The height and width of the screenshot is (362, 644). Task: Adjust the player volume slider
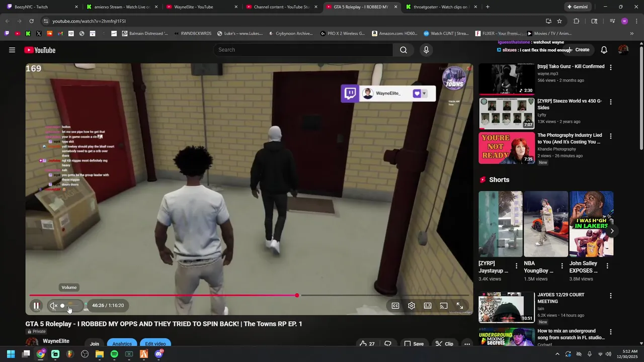[70, 306]
